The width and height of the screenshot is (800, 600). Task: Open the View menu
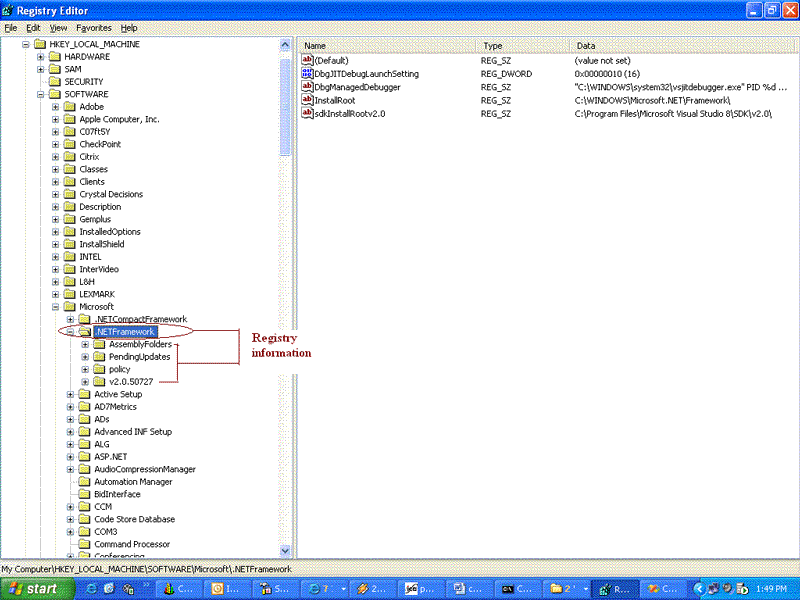pyautogui.click(x=58, y=28)
